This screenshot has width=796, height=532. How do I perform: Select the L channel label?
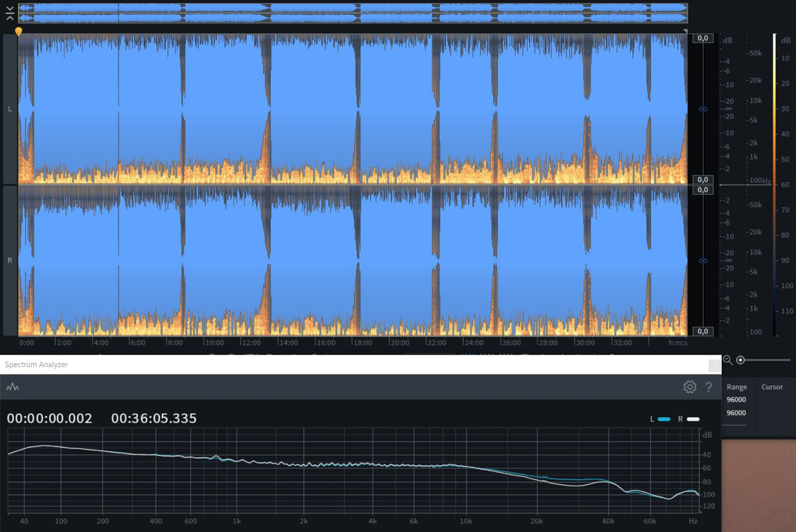click(x=9, y=109)
